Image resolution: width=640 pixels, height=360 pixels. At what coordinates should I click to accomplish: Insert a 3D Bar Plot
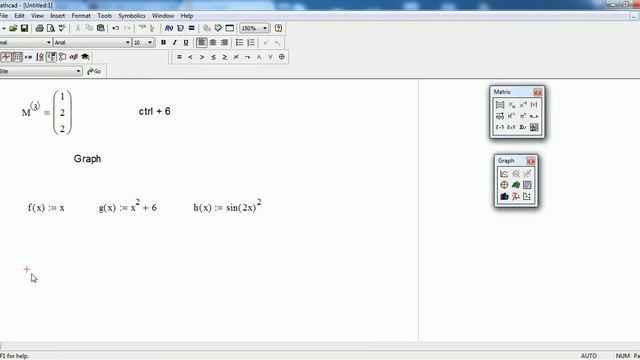504,196
